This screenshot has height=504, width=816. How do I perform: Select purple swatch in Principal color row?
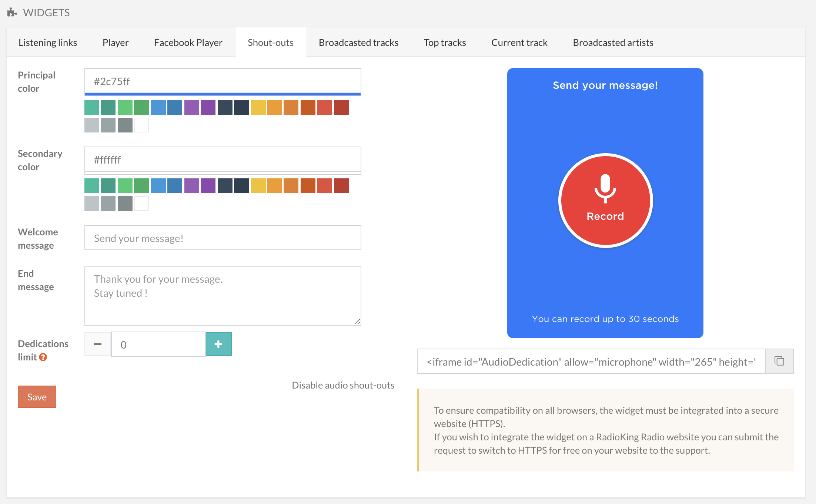[x=192, y=107]
